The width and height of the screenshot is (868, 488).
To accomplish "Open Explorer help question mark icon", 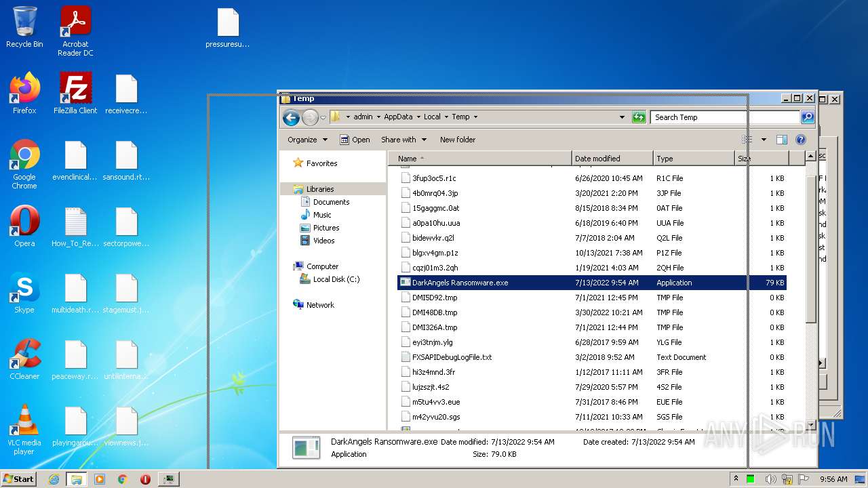I will 800,140.
